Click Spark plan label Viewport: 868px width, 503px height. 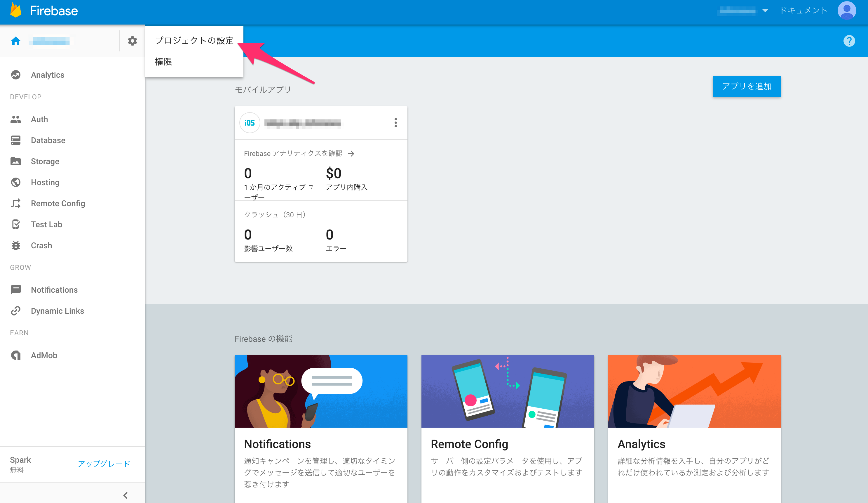point(20,460)
